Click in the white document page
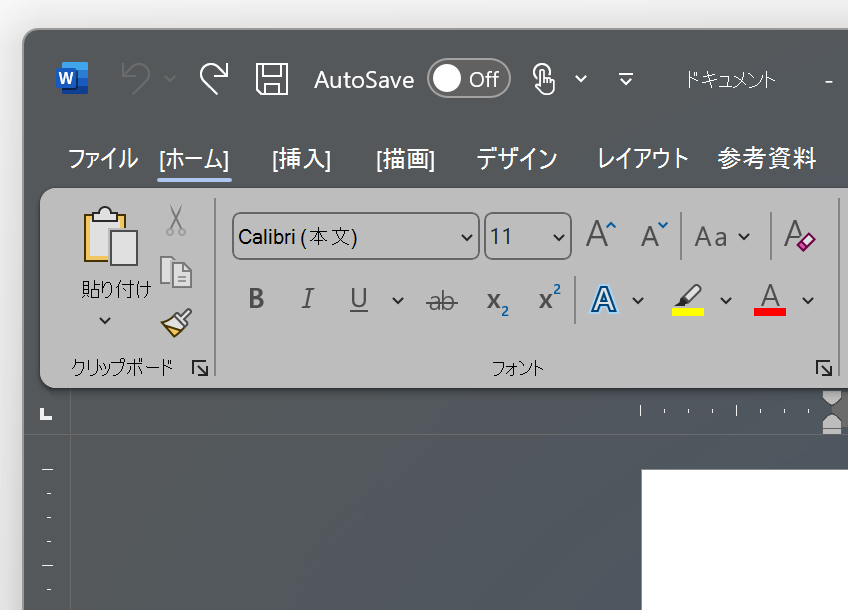 745,540
